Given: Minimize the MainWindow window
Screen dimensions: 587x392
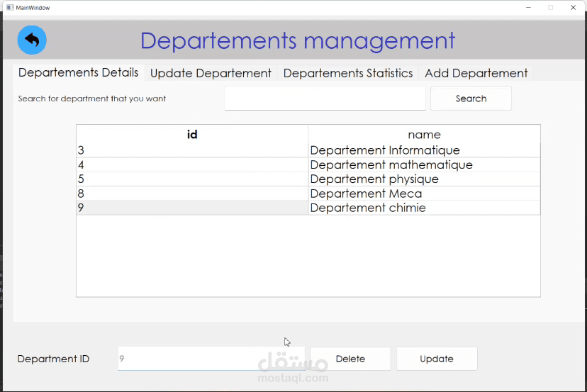Looking at the screenshot, I should point(528,7).
